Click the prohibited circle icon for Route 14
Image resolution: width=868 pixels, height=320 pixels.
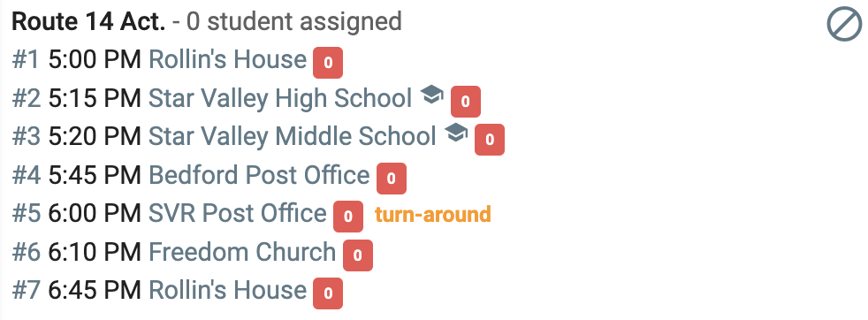click(844, 26)
